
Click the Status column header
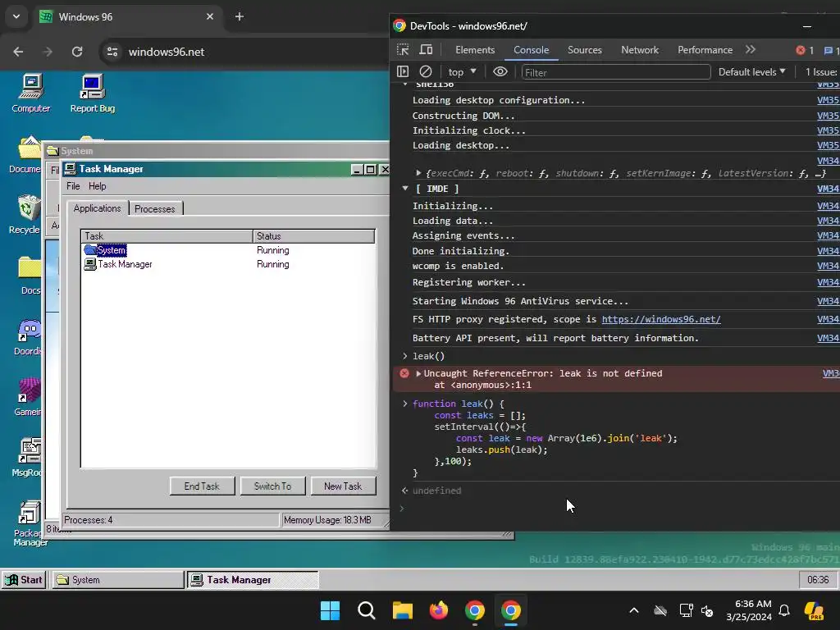(313, 236)
